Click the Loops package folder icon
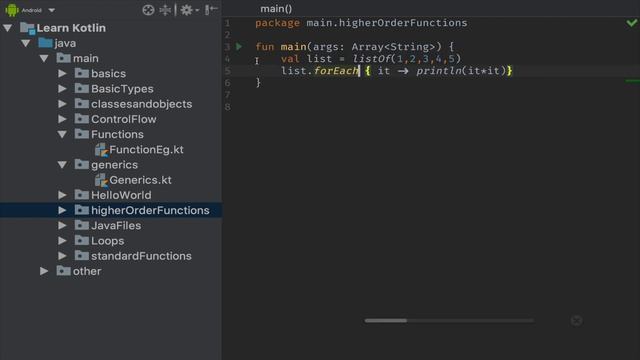Image resolution: width=640 pixels, height=360 pixels. click(82, 240)
